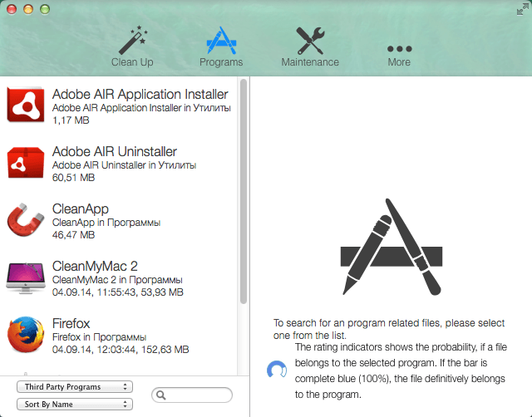Select the Firefox title
The height and width of the screenshot is (417, 532).
pos(71,324)
